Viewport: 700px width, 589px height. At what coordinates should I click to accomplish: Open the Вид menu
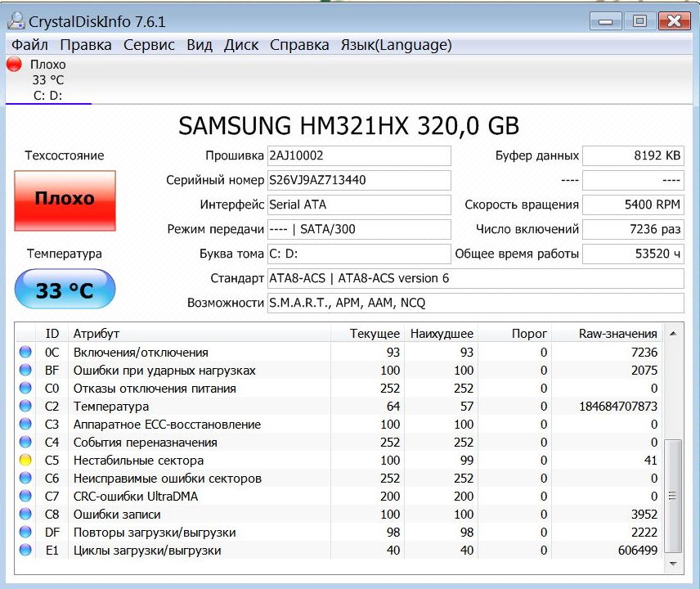pos(199,45)
